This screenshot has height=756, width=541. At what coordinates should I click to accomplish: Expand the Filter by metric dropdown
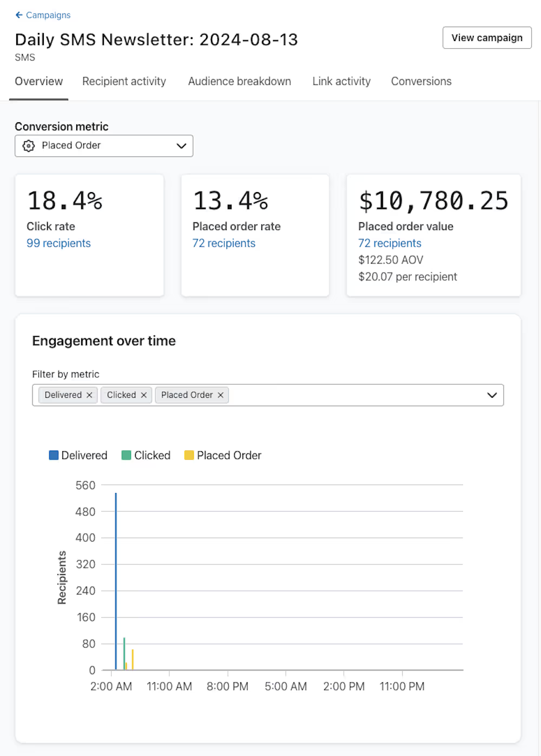coord(492,395)
